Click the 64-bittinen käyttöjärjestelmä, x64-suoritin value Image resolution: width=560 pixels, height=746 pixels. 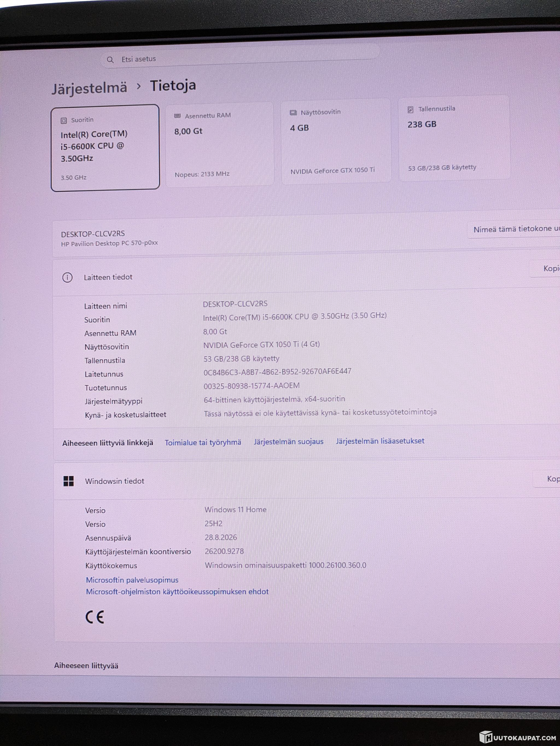tap(275, 399)
